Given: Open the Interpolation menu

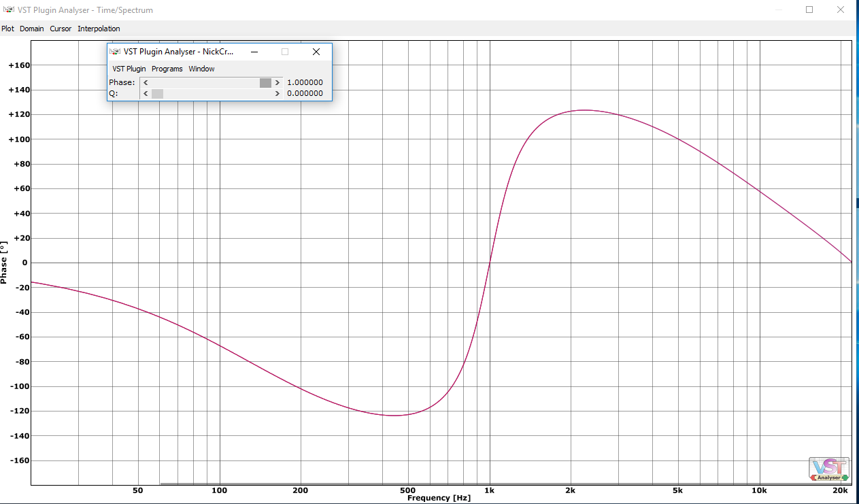Looking at the screenshot, I should click(x=99, y=29).
